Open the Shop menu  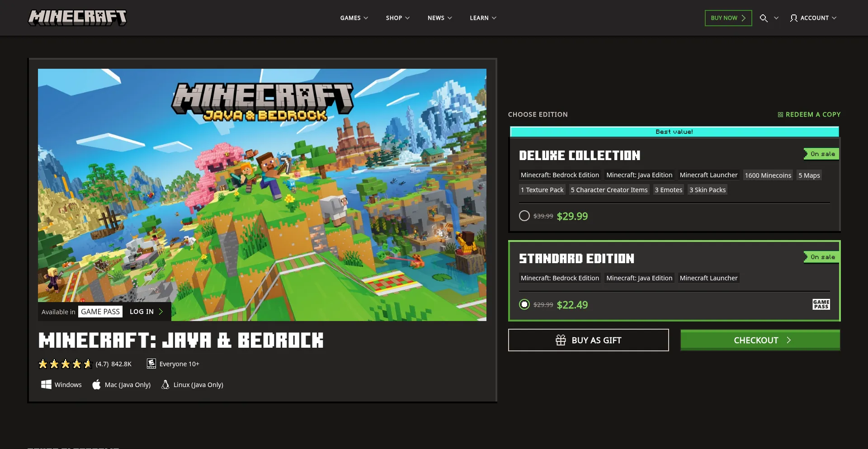(x=397, y=18)
